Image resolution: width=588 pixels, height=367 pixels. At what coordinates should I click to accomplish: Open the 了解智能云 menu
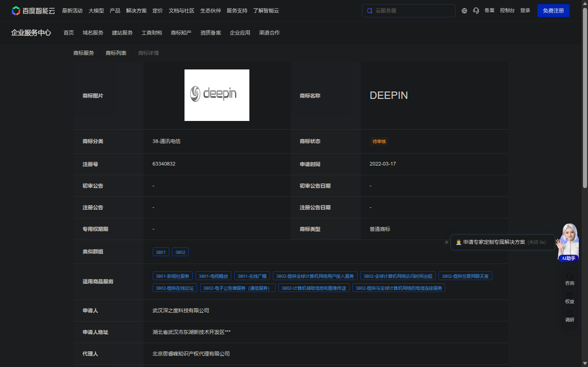pyautogui.click(x=266, y=11)
